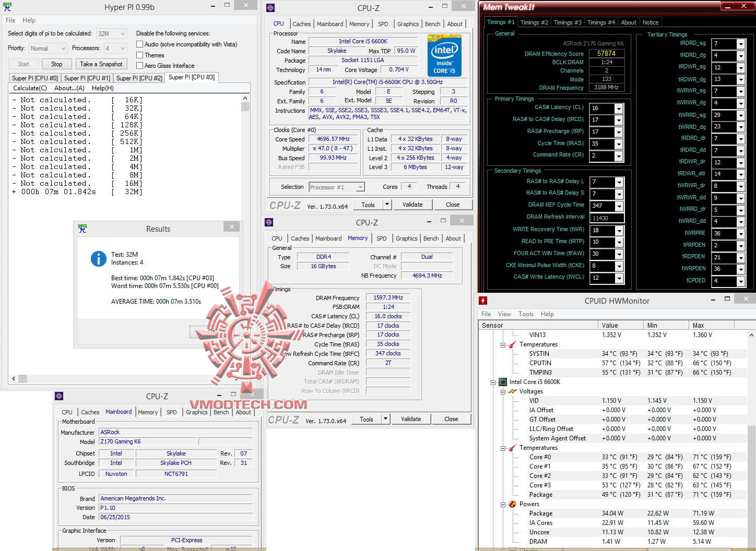The height and width of the screenshot is (551, 756).
Task: Minimize the Mem TweakIt window
Action: pyautogui.click(x=727, y=6)
